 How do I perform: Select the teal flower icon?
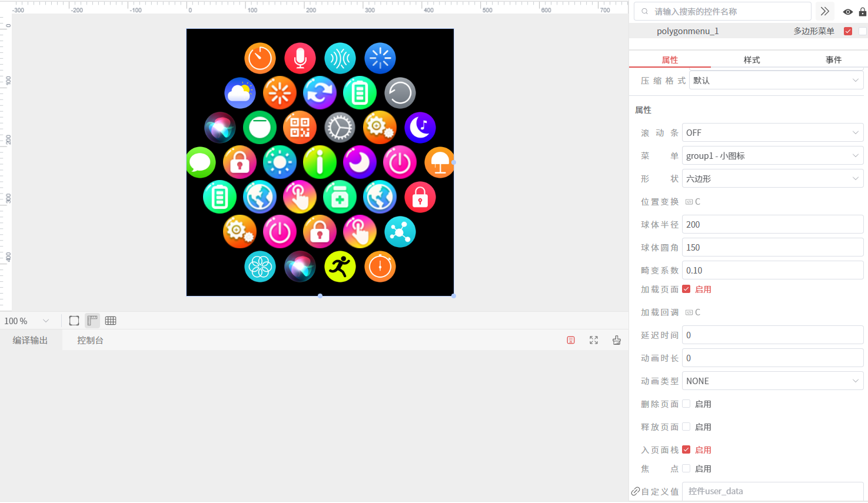(x=260, y=267)
